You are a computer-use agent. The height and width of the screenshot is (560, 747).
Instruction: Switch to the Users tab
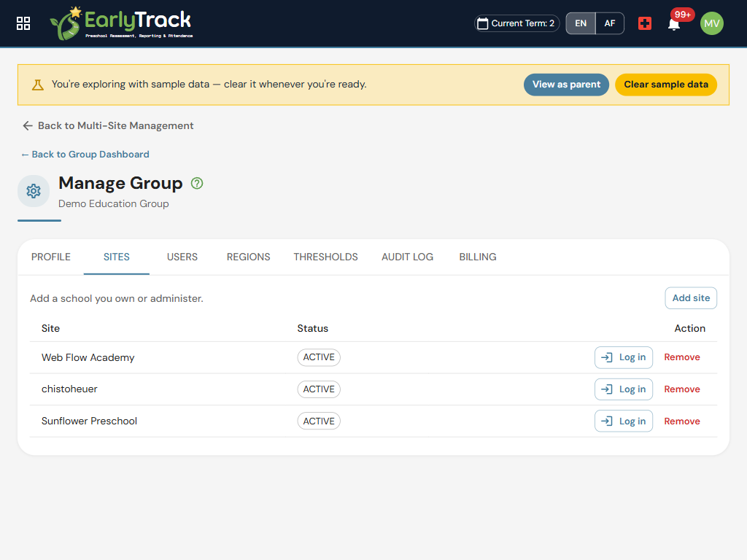182,257
